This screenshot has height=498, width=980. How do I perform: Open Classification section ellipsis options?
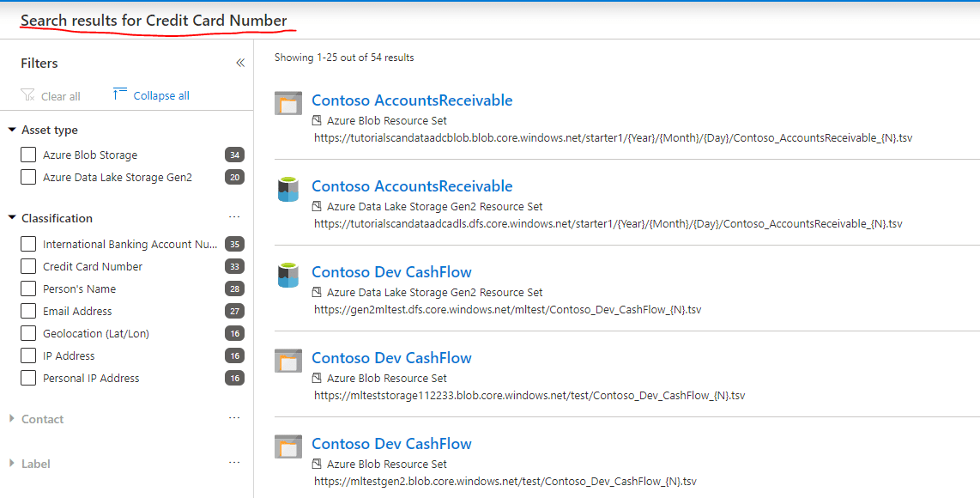tap(234, 217)
